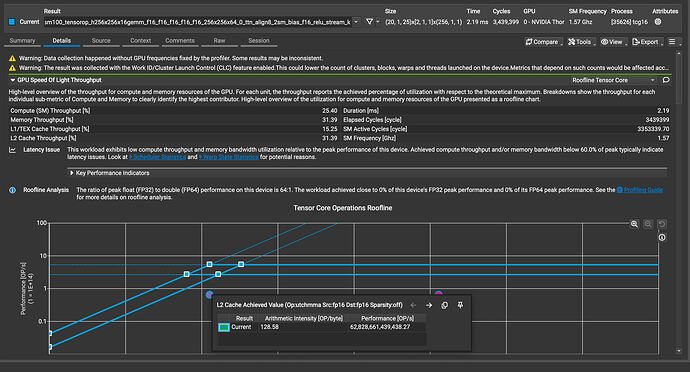Open the hamburger options menu

672,42
